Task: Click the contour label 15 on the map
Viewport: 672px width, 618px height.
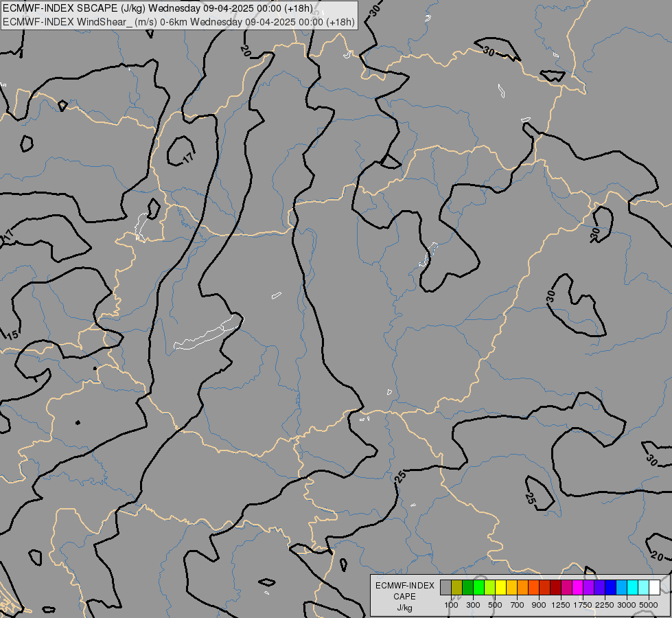Action: 12,335
